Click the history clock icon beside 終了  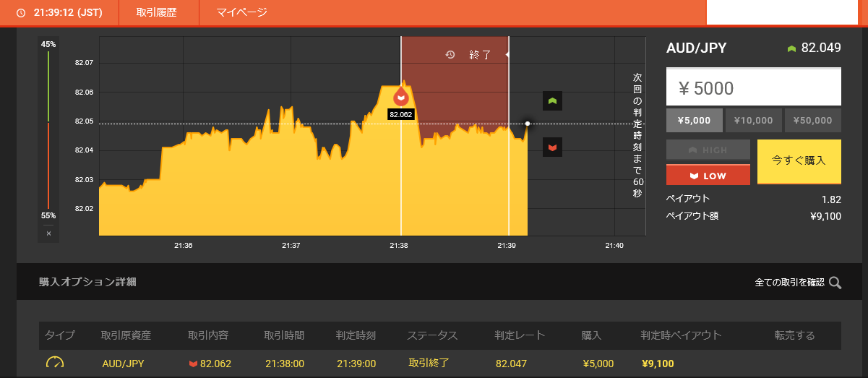450,55
